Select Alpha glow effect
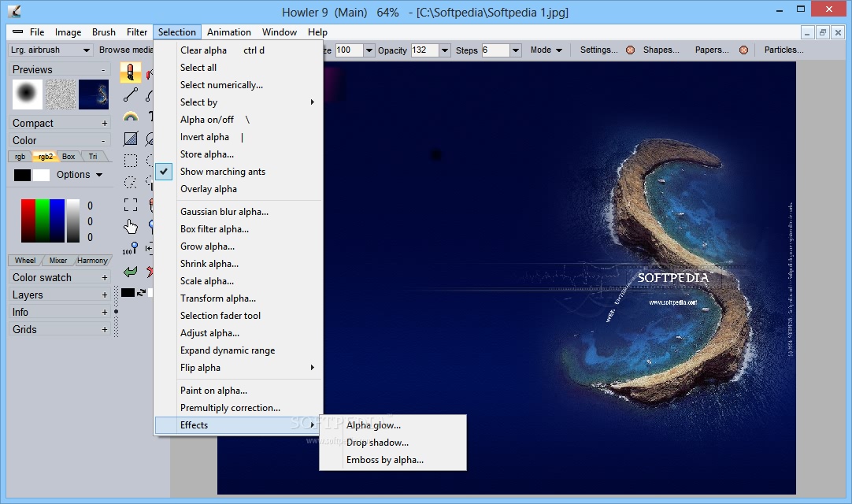 click(393, 425)
